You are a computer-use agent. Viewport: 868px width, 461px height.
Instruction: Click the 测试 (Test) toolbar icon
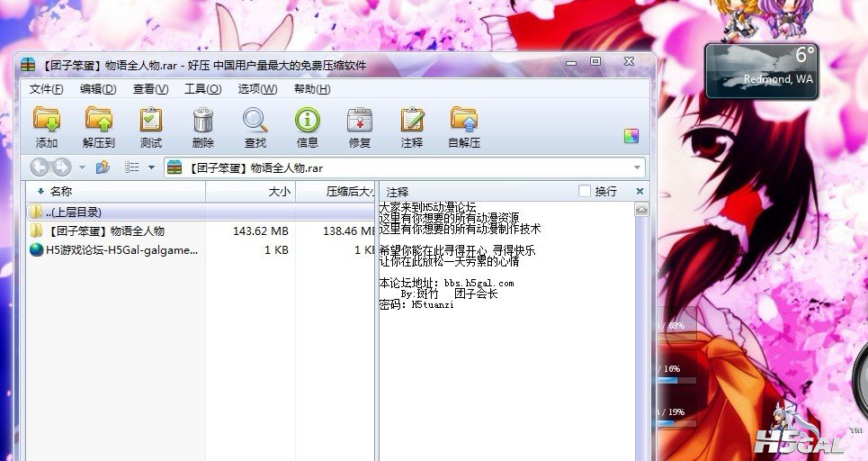pyautogui.click(x=150, y=128)
